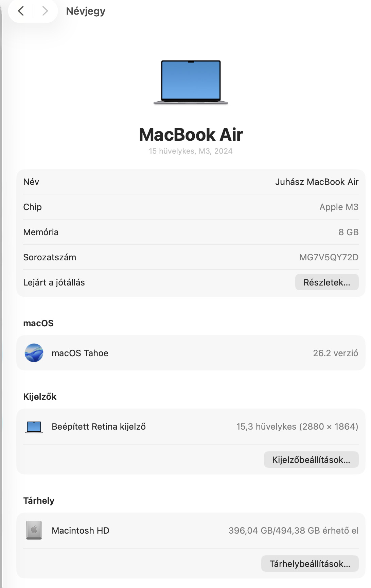Click the built-in Retina display laptop icon
This screenshot has width=371, height=588.
coord(34,427)
